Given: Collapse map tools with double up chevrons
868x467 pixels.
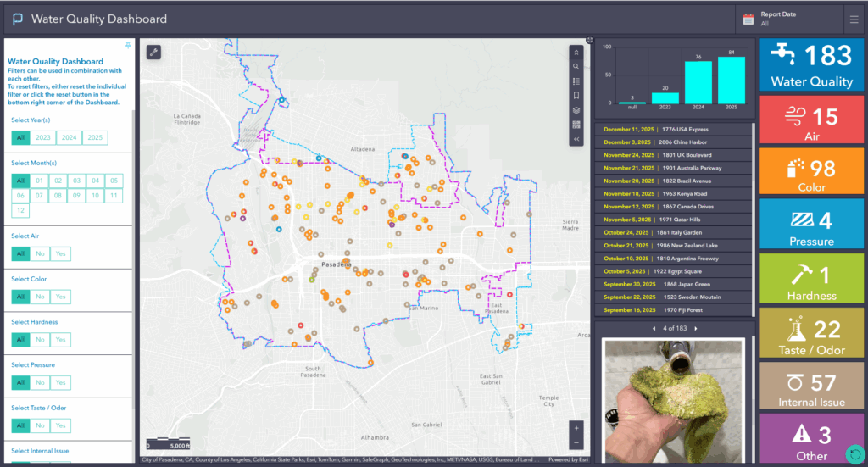Looking at the screenshot, I should pyautogui.click(x=576, y=53).
